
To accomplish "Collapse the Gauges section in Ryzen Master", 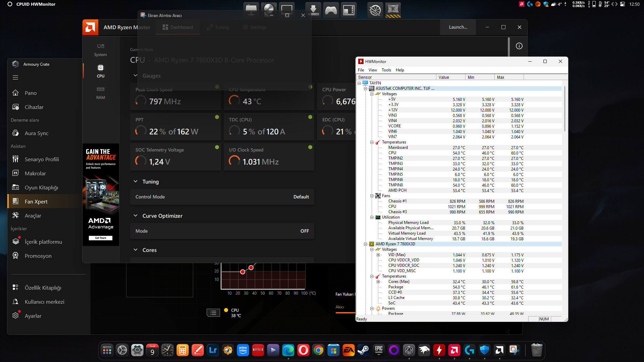I will coord(136,75).
